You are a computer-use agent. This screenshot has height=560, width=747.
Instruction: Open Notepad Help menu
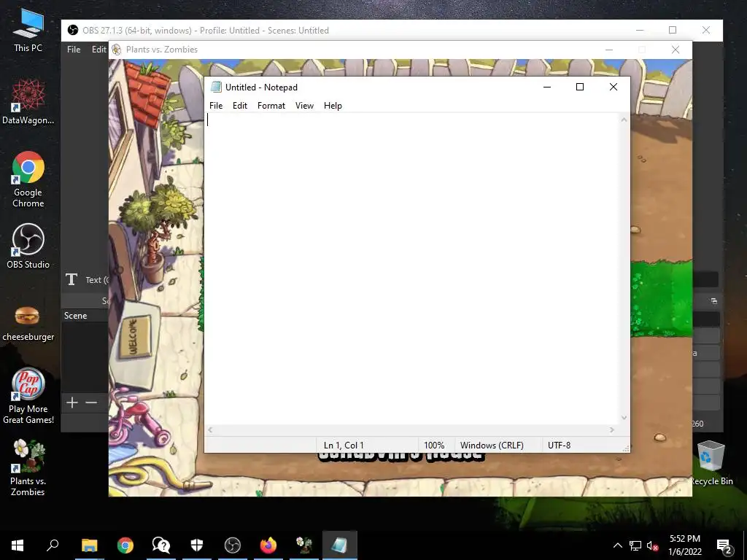point(333,106)
